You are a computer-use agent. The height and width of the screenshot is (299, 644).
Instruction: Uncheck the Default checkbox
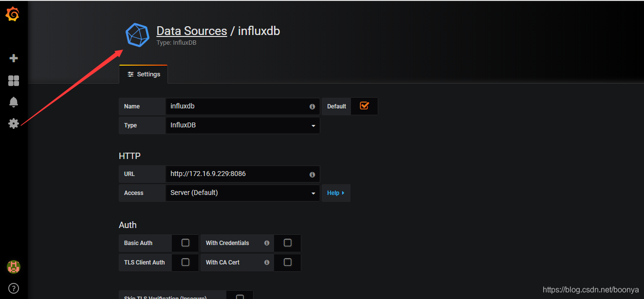(x=364, y=106)
